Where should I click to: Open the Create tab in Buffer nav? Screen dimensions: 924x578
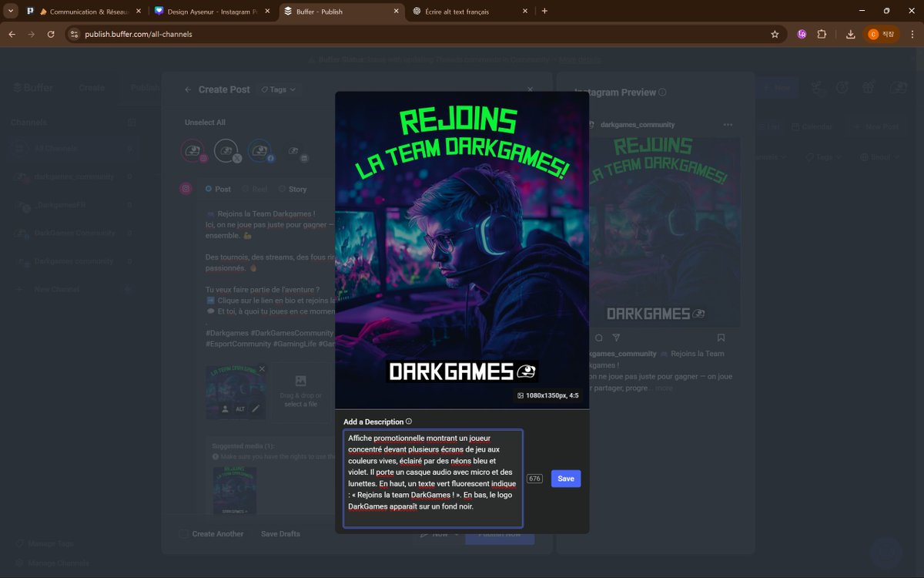pos(92,88)
